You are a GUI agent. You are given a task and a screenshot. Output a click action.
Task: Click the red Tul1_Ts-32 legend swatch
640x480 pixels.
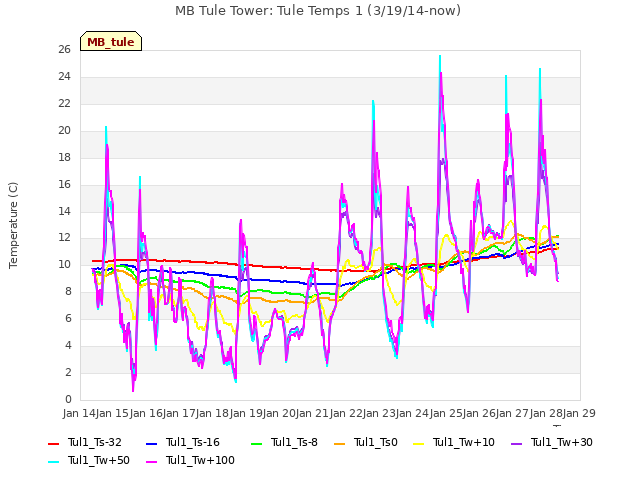tap(54, 443)
